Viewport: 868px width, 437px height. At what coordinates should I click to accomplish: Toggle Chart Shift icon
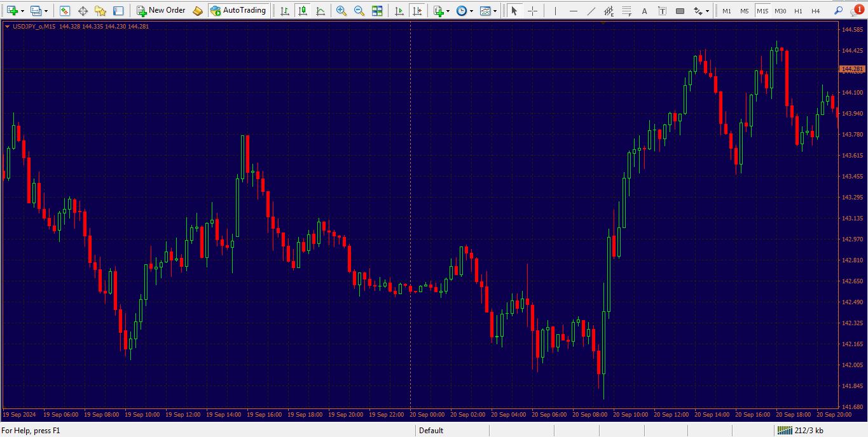pyautogui.click(x=417, y=11)
